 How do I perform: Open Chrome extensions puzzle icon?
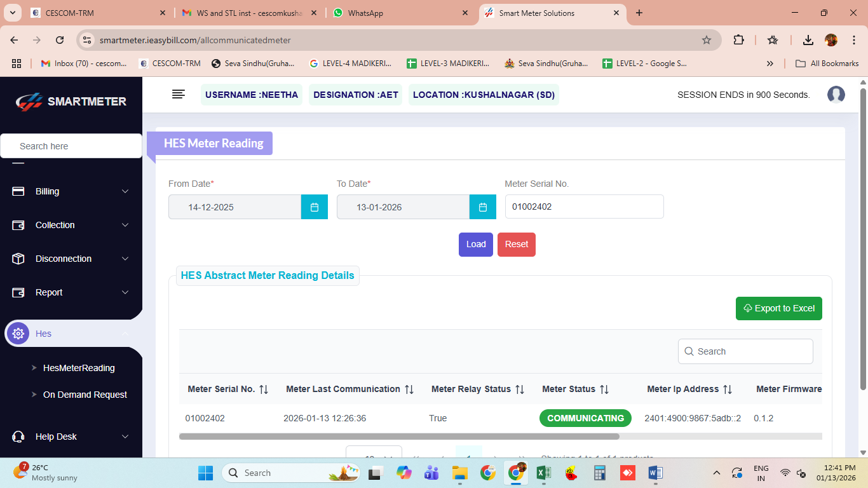(738, 40)
